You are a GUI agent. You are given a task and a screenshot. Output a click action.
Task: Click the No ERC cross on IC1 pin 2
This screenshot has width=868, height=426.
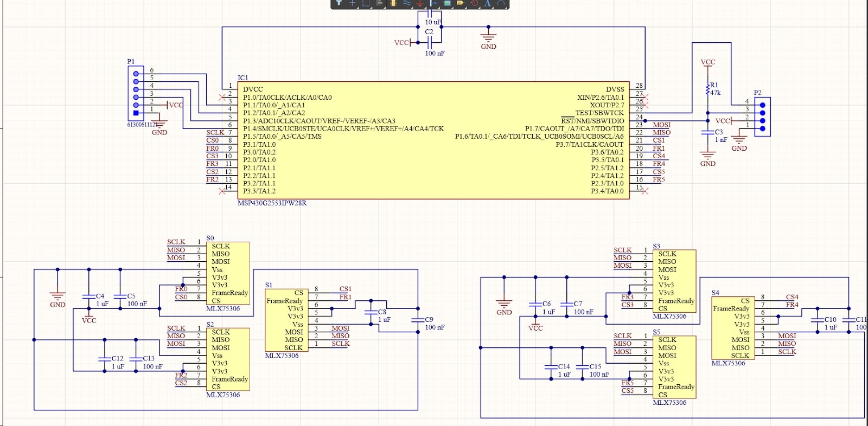222,98
